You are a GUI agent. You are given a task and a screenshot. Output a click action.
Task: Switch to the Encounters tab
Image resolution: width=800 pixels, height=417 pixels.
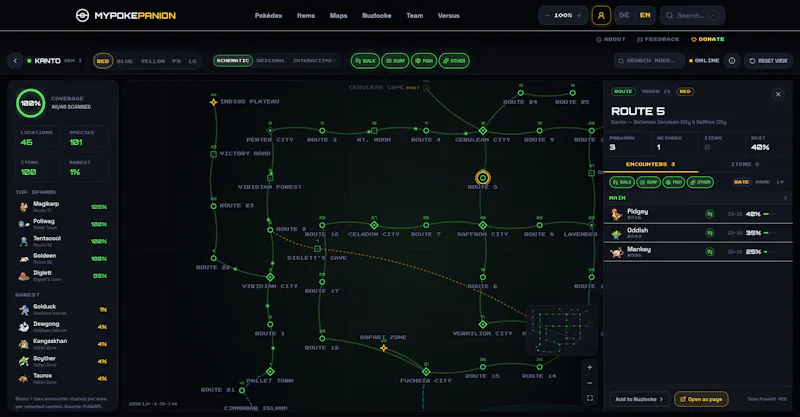pos(651,164)
